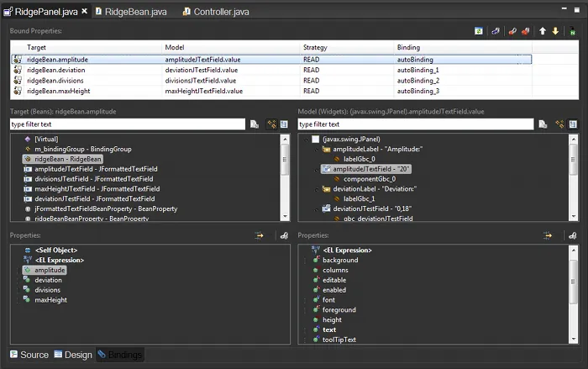Click the green refresh icon in Bound Properties toolbar
This screenshot has height=369, width=588.
(479, 31)
